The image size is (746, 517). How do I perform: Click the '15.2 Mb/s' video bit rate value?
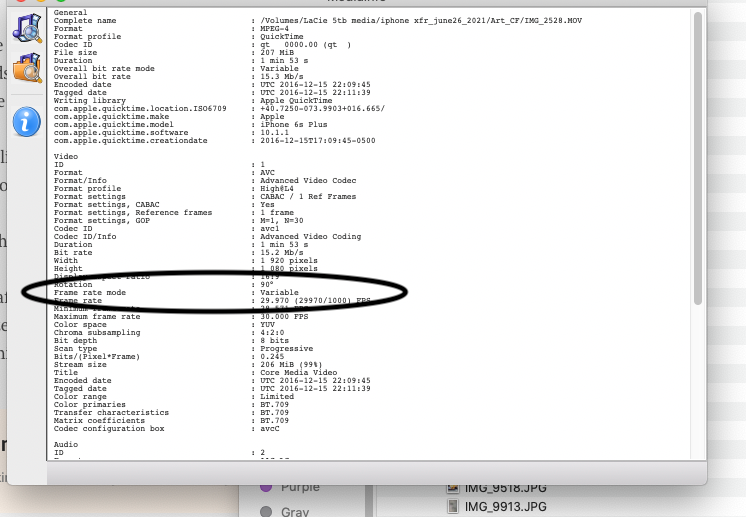click(281, 253)
